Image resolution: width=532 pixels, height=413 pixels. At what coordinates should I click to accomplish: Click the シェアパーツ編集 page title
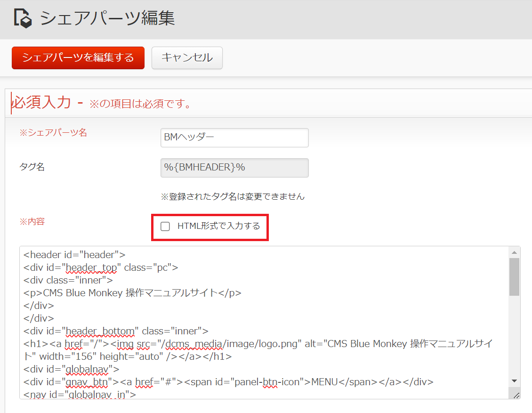point(107,18)
